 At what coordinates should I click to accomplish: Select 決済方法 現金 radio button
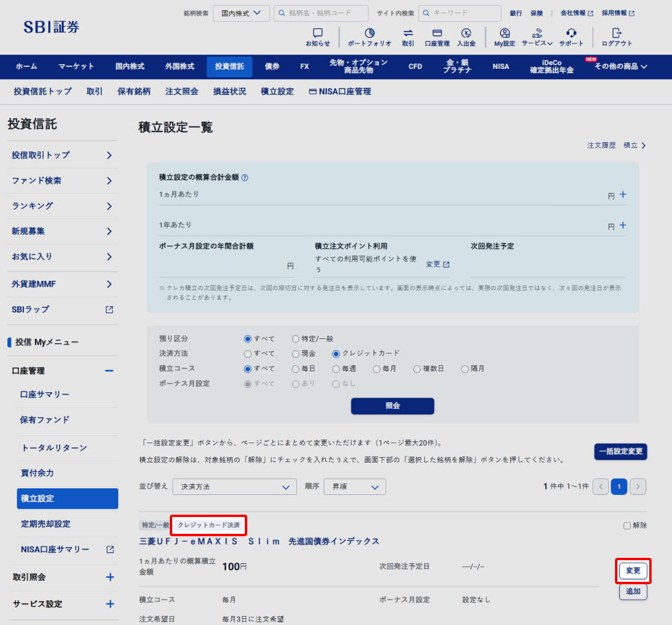(295, 354)
